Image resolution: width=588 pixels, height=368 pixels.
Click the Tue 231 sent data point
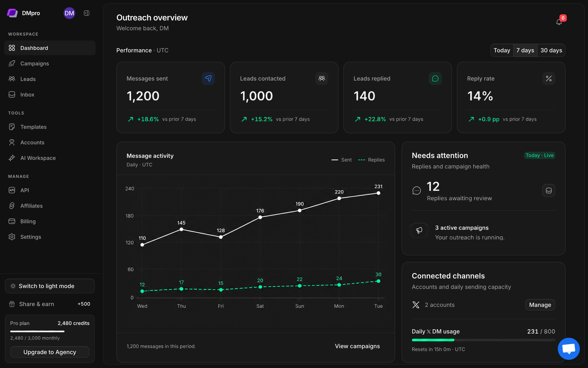[x=378, y=193]
